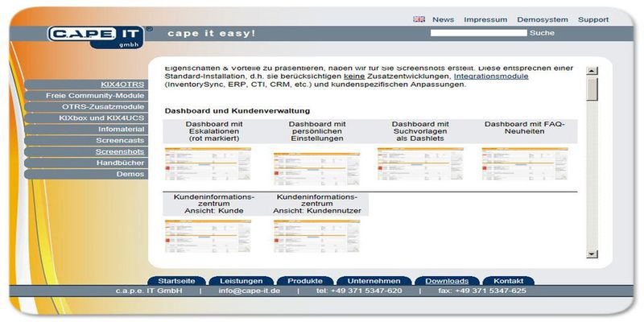Click 'cape it easy!' slogan text
Image resolution: width=644 pixels, height=322 pixels.
[x=211, y=33]
